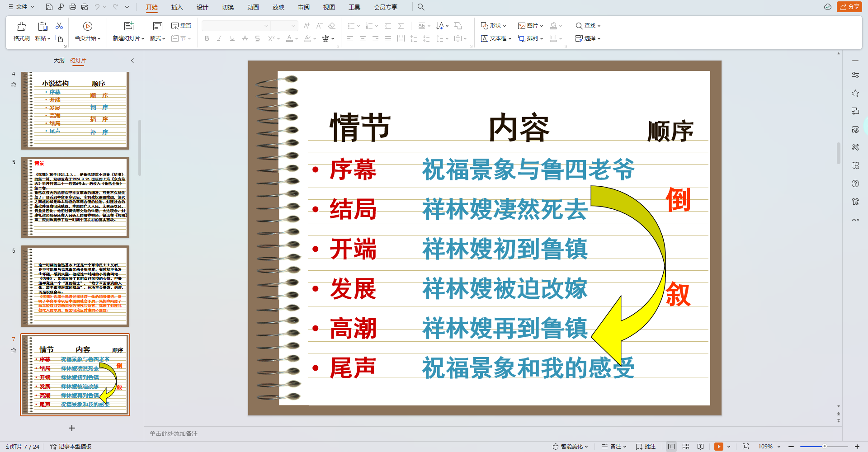Switch to slide sorter grid view

[x=686, y=447]
